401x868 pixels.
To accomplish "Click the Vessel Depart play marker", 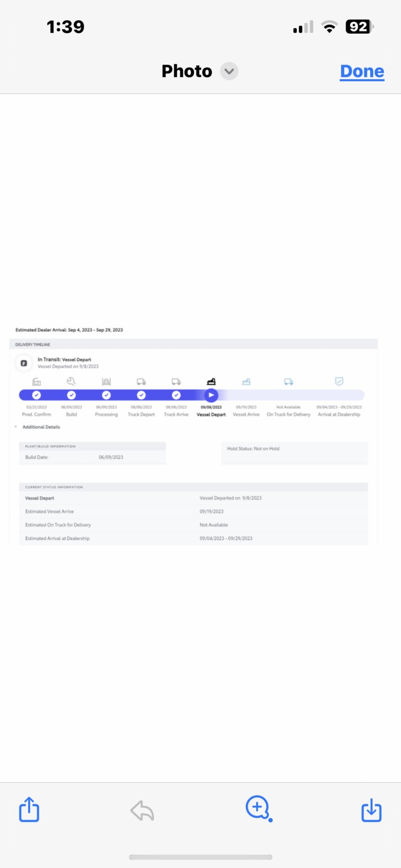I will (x=211, y=395).
